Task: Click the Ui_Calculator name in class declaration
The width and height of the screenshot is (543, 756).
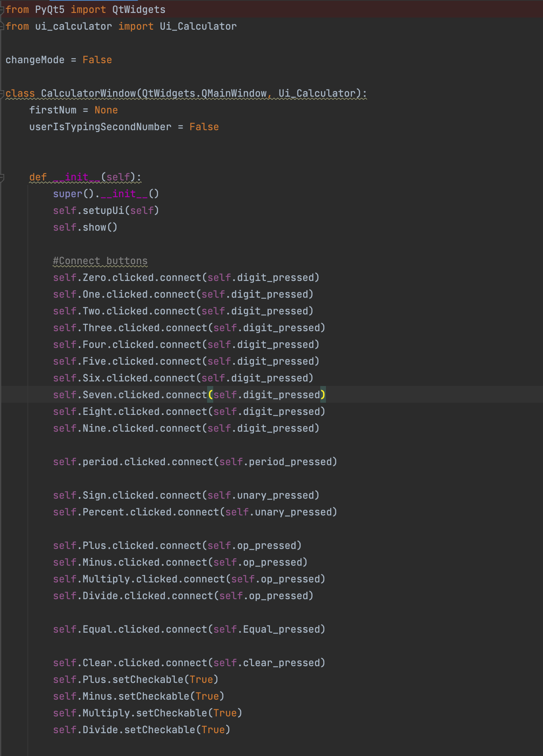Action: [317, 94]
